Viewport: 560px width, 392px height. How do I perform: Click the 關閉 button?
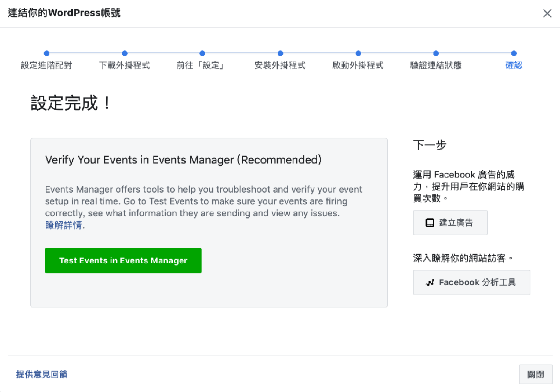pos(535,375)
